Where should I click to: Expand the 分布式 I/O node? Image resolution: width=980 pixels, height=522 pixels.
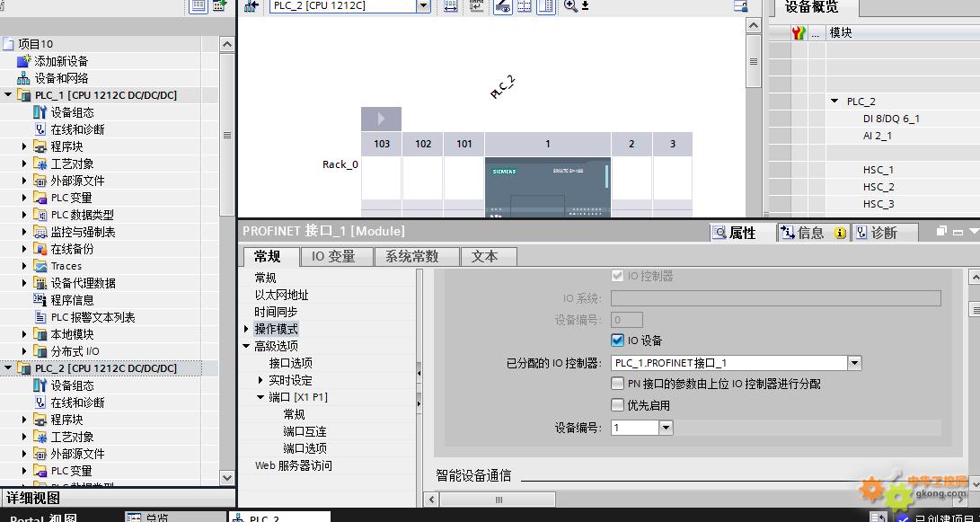tap(25, 351)
